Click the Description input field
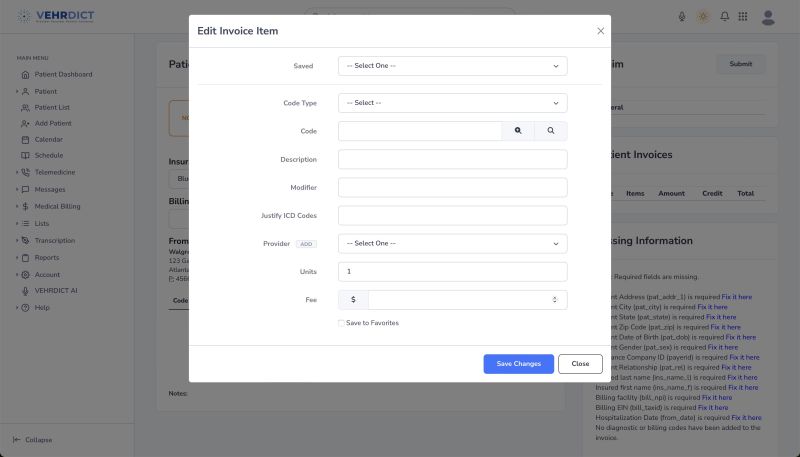 [x=452, y=160]
